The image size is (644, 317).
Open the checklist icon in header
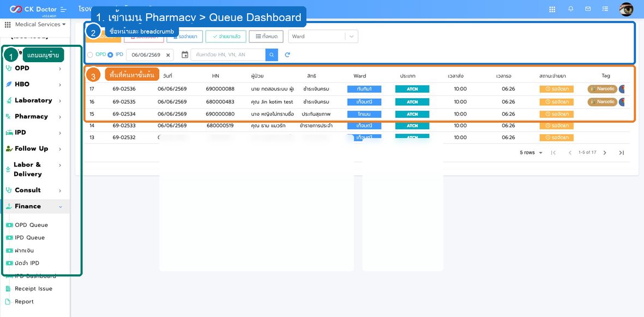(x=605, y=9)
